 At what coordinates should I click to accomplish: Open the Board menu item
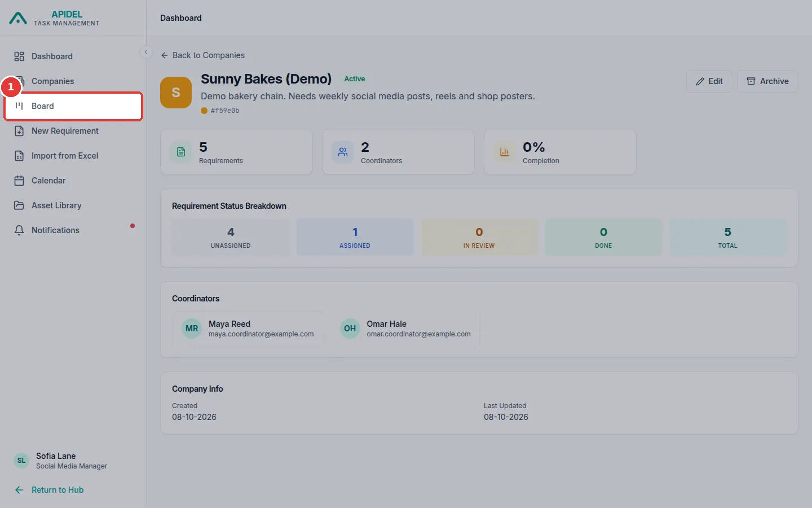[73, 106]
